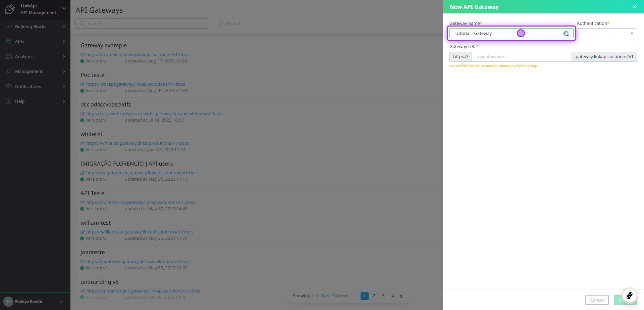This screenshot has height=310, width=644.
Task: Open the Authentication dropdown
Action: pyautogui.click(x=631, y=33)
